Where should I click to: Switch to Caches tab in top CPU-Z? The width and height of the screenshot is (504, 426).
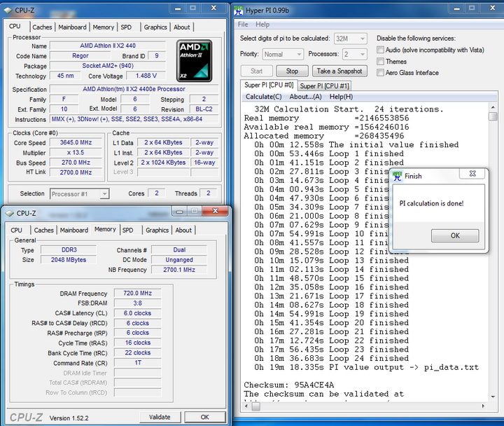[x=42, y=27]
